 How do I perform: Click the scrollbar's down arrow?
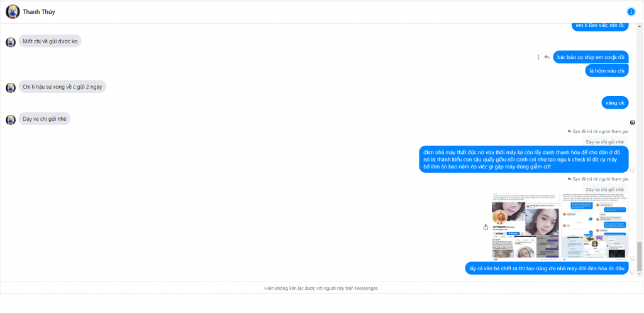(639, 273)
